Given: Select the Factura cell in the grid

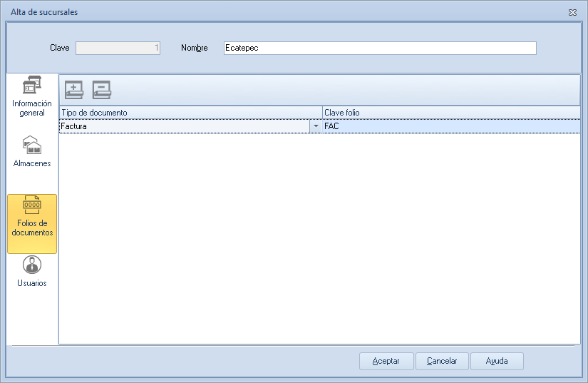Looking at the screenshot, I should click(x=184, y=126).
